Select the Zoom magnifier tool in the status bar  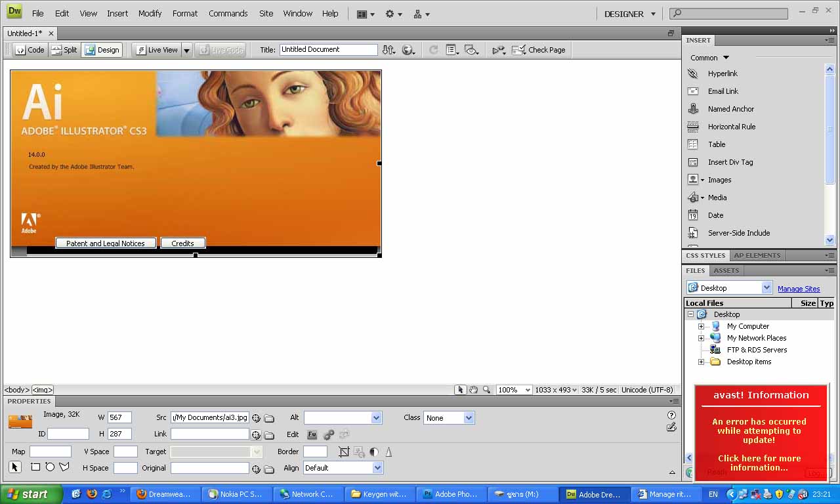coord(486,390)
